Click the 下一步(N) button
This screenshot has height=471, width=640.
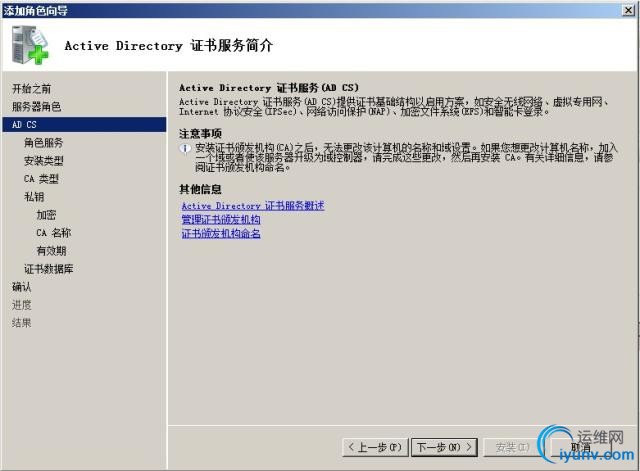[x=444, y=447]
